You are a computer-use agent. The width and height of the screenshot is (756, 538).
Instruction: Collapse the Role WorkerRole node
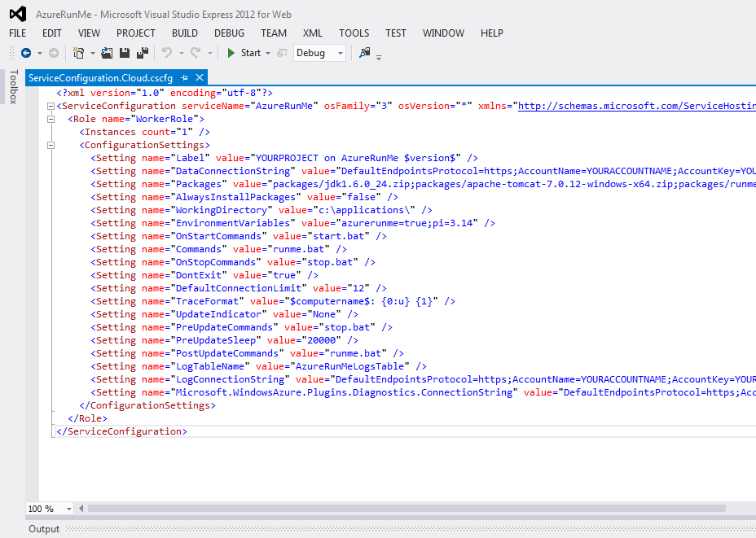tap(51, 119)
